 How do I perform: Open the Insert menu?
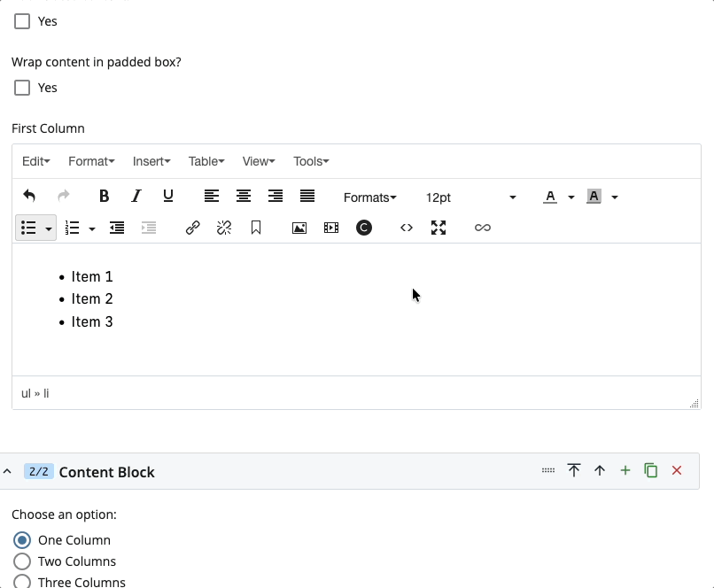pos(151,161)
